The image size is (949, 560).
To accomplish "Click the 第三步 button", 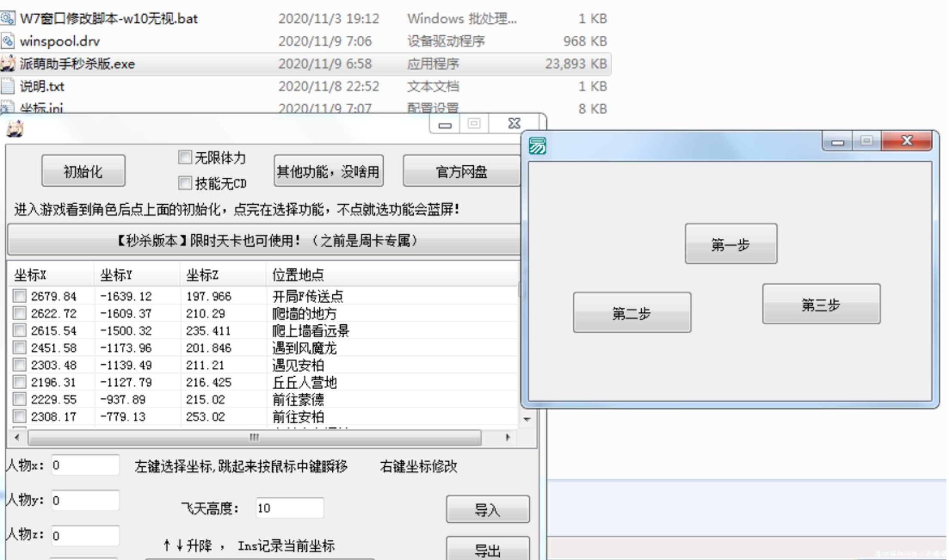I will coord(821,304).
